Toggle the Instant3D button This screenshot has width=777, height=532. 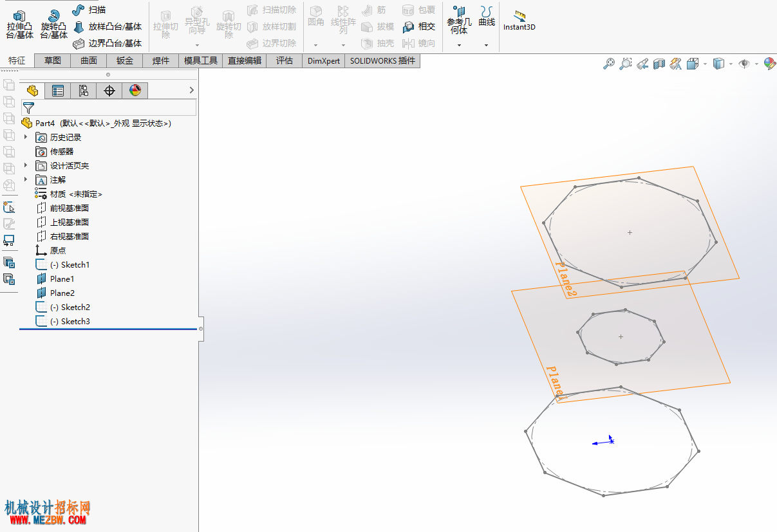pyautogui.click(x=519, y=21)
